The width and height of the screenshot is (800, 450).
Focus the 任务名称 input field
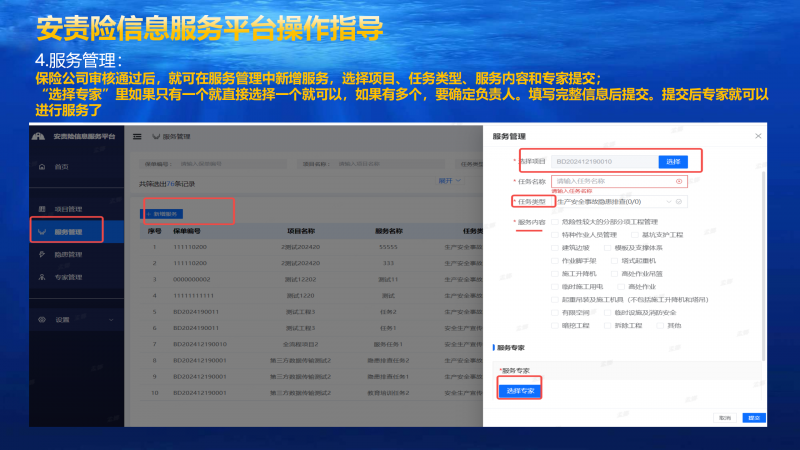click(x=619, y=181)
